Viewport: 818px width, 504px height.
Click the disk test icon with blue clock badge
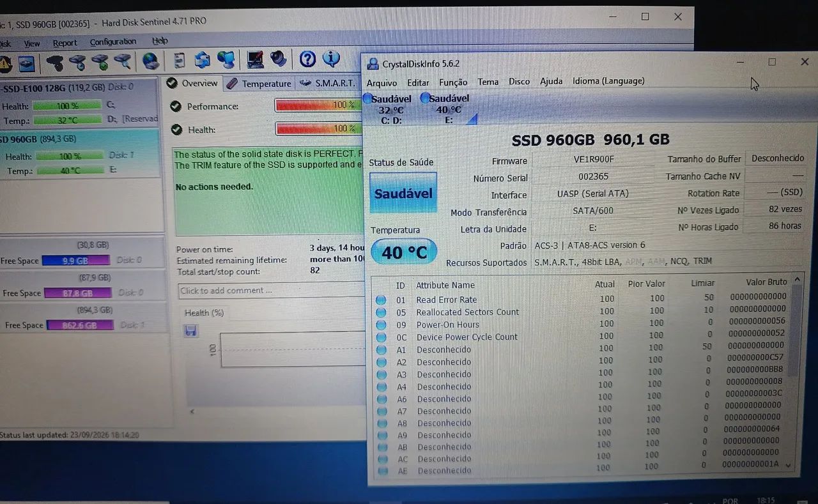[x=77, y=63]
